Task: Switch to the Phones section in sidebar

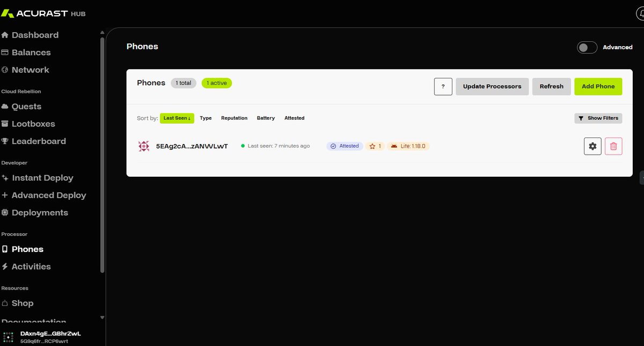Action: click(x=27, y=249)
